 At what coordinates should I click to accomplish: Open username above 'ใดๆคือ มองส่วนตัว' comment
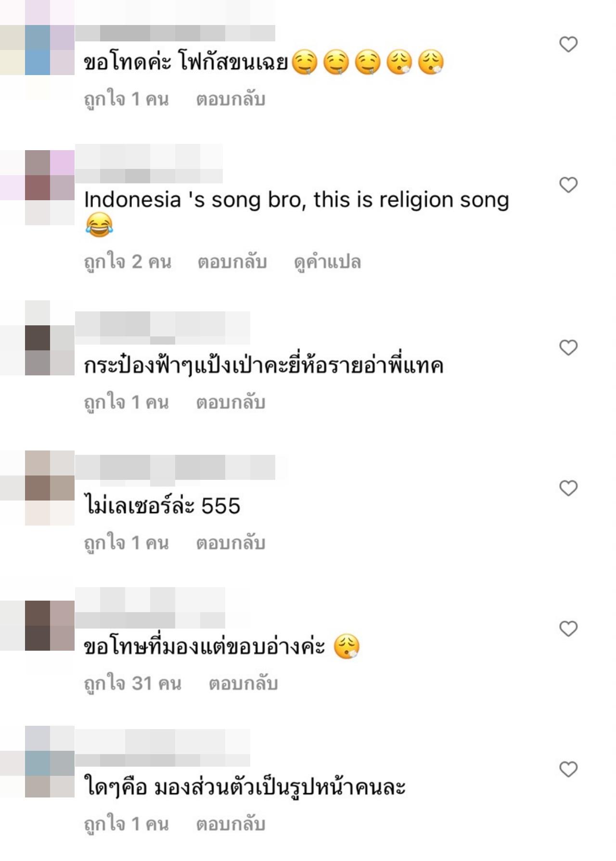pyautogui.click(x=163, y=747)
